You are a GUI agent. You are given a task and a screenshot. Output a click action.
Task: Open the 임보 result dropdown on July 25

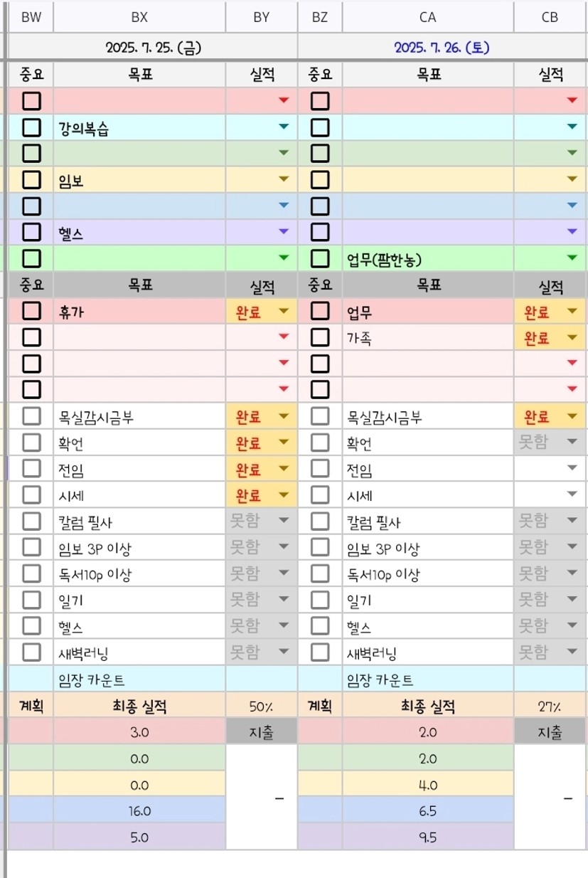tap(284, 180)
